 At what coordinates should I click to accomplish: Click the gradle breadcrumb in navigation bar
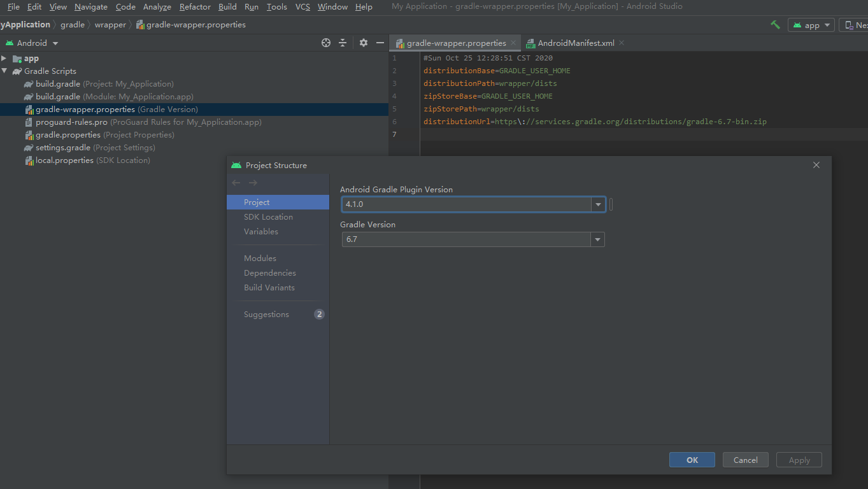coord(73,25)
